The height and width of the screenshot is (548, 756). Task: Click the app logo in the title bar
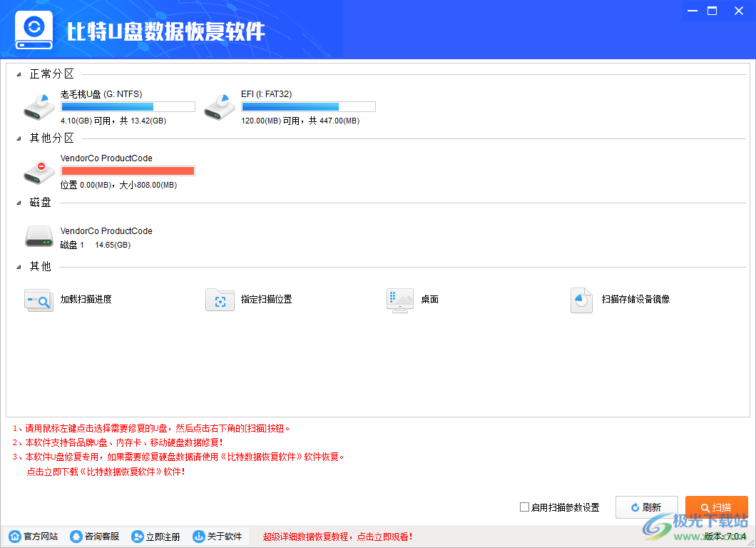pos(34,30)
